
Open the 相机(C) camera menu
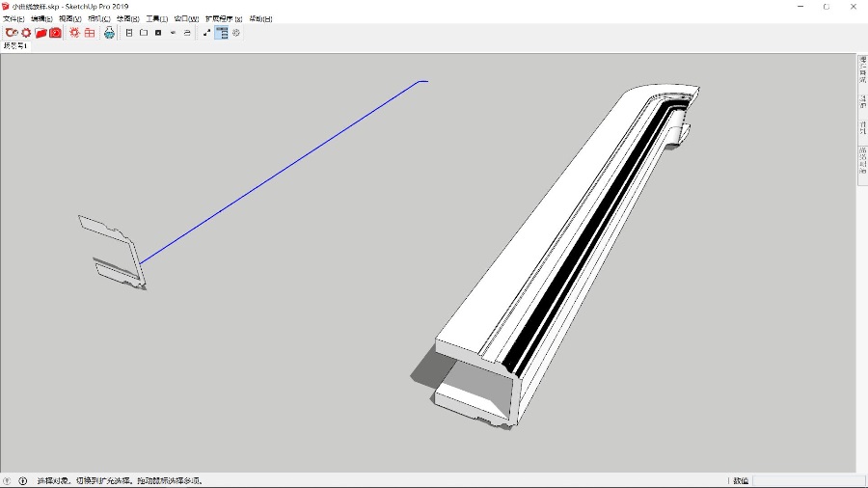coord(99,19)
